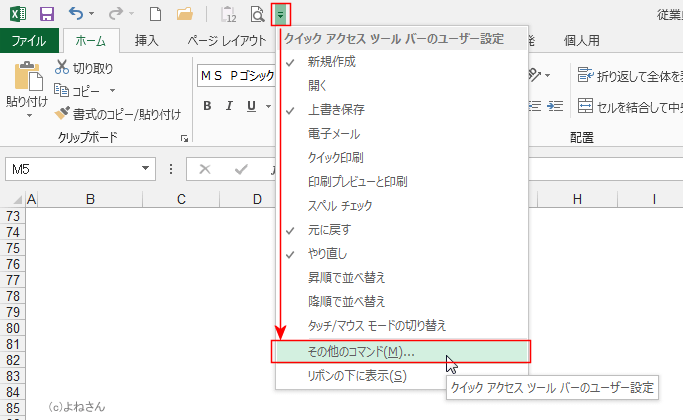Copy selection with コピー
This screenshot has width=683, height=420.
(77, 91)
